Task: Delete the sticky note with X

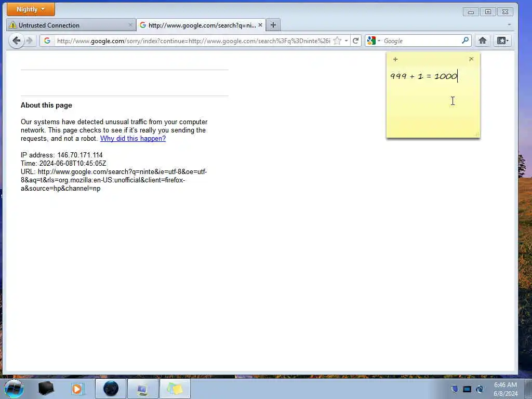Action: tap(471, 59)
